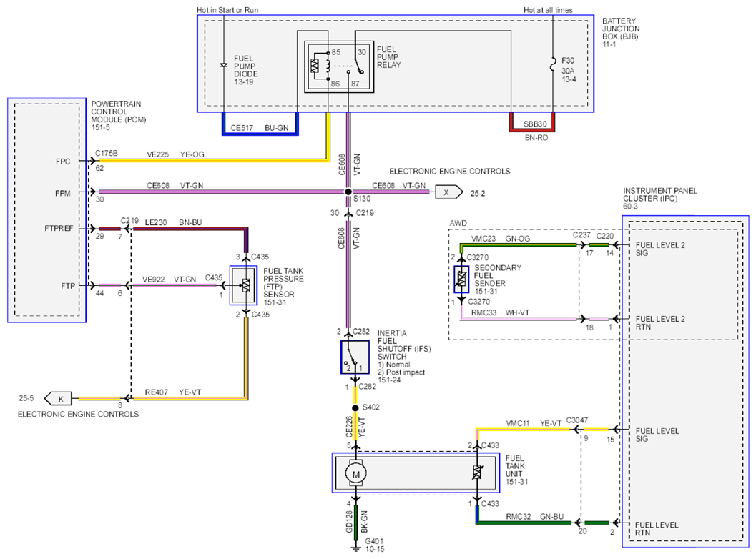
Task: Click the relay switch contact at terminal 30
Action: click(x=358, y=64)
